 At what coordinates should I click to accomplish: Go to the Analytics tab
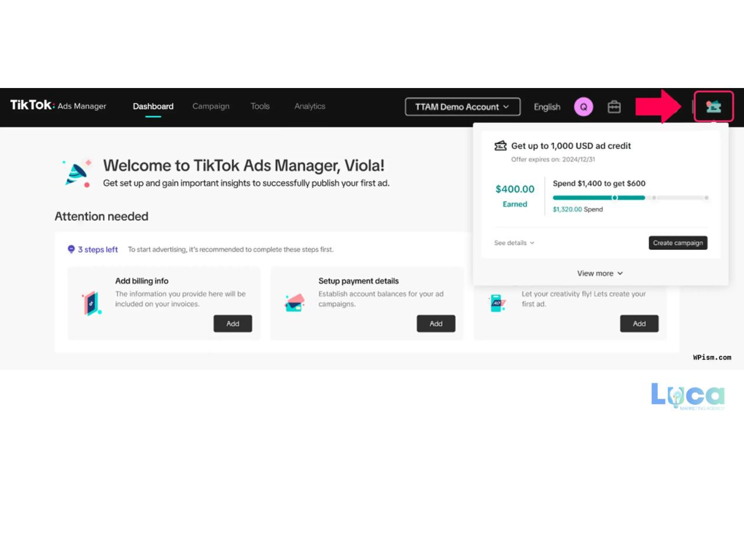click(x=310, y=106)
